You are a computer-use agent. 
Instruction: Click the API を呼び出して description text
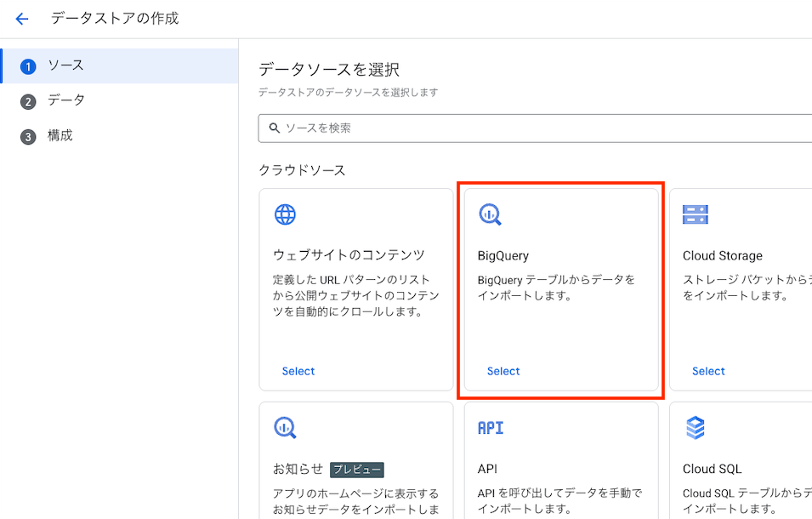(559, 501)
